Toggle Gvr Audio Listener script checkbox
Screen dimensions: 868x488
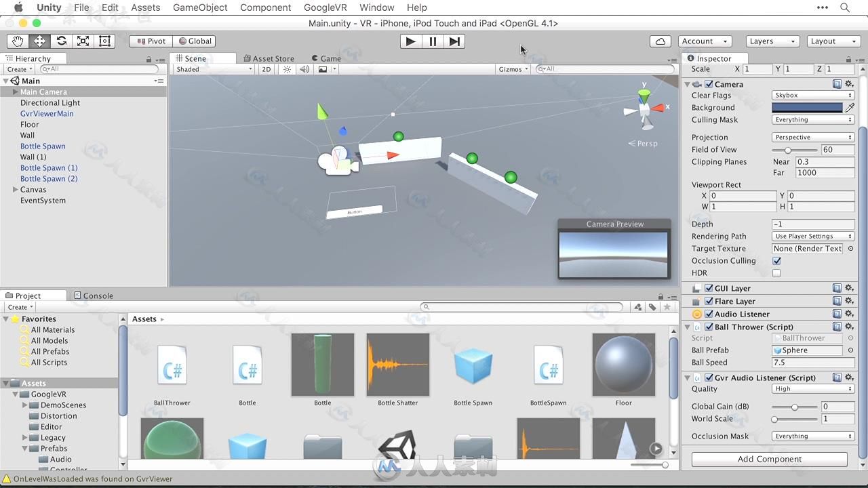709,378
